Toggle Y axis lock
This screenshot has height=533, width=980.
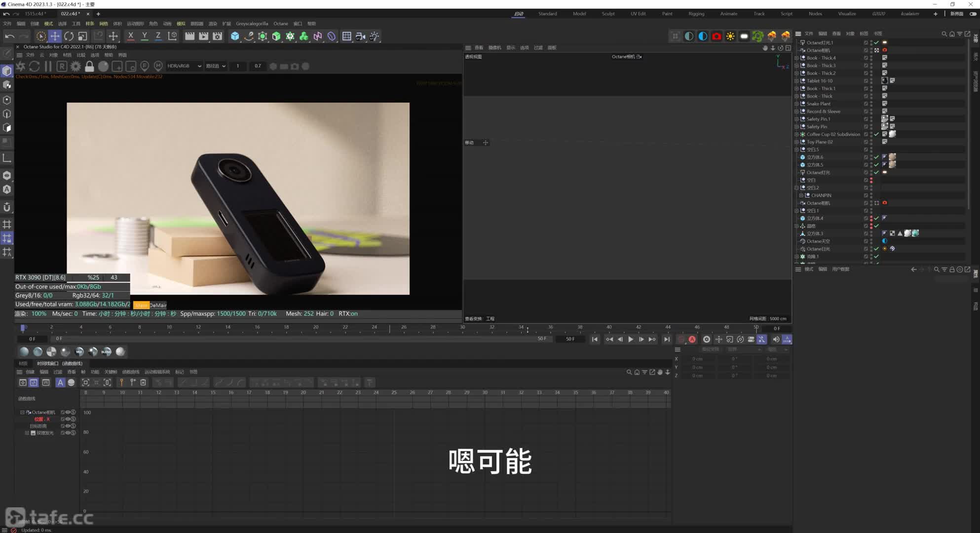point(145,36)
